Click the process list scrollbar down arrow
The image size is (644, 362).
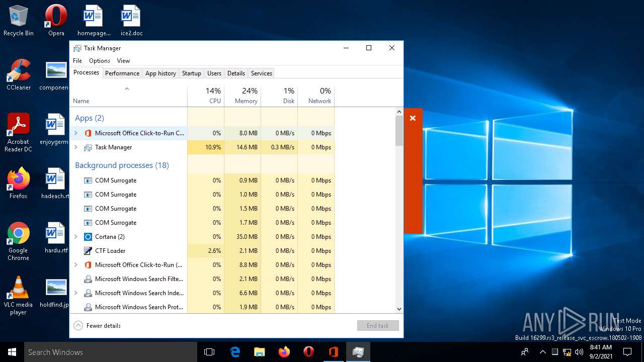point(399,309)
